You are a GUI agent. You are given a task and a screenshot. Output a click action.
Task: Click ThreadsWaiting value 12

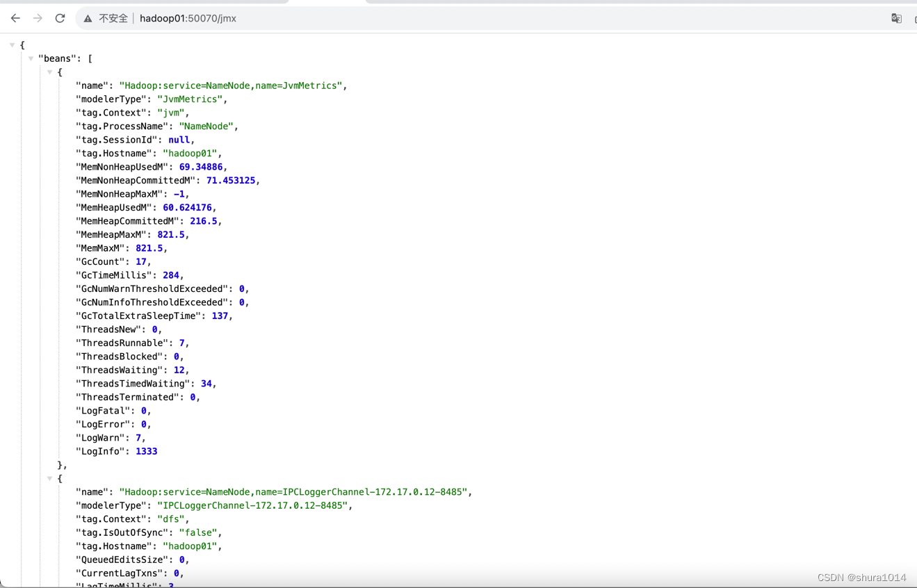(179, 370)
